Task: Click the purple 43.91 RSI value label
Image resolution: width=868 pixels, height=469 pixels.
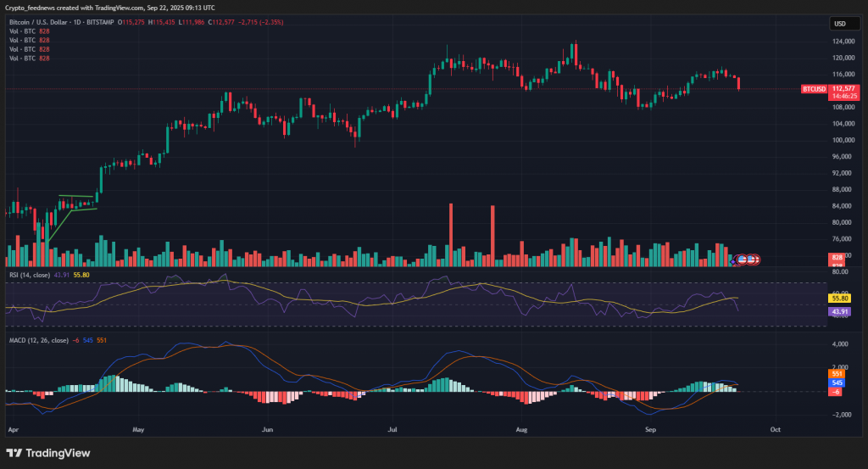Action: [x=842, y=312]
